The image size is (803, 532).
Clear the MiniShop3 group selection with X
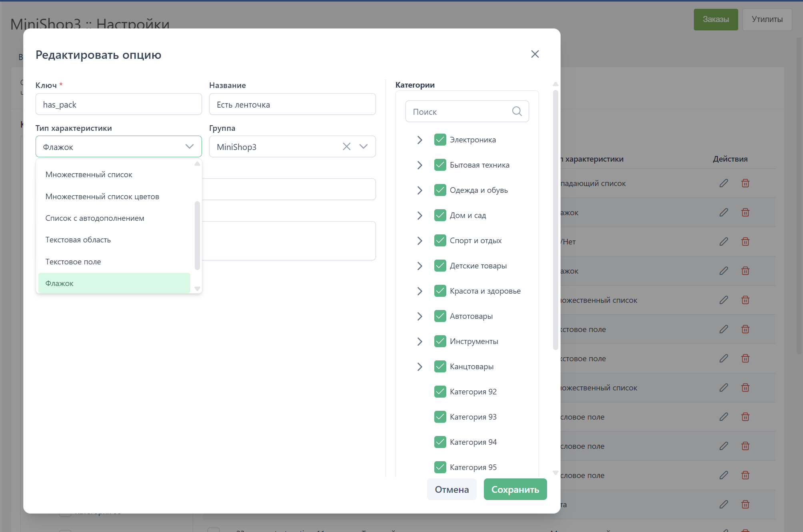pyautogui.click(x=346, y=147)
